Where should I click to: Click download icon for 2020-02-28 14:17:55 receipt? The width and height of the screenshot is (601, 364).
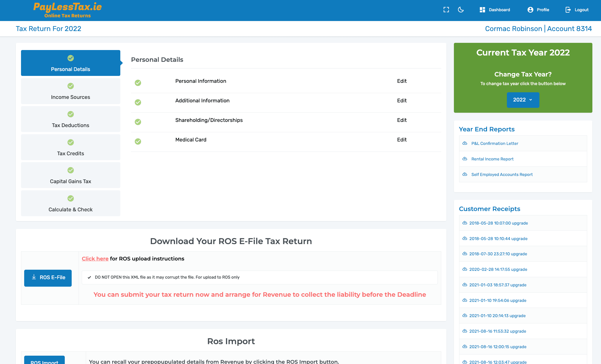(x=465, y=269)
